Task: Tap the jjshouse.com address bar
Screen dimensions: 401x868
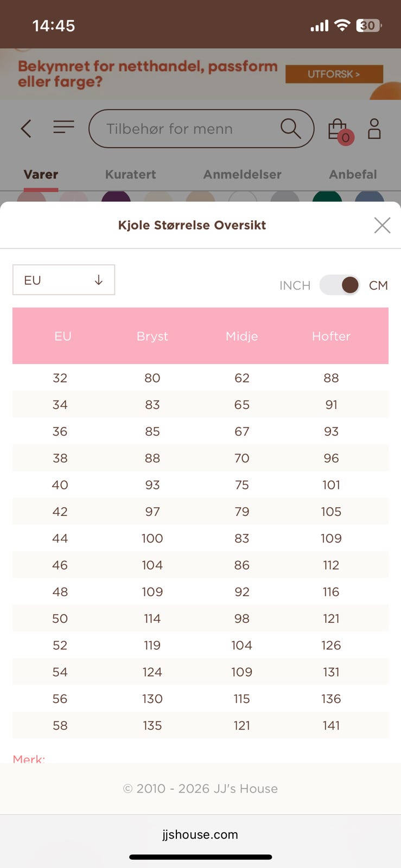Action: [x=200, y=834]
